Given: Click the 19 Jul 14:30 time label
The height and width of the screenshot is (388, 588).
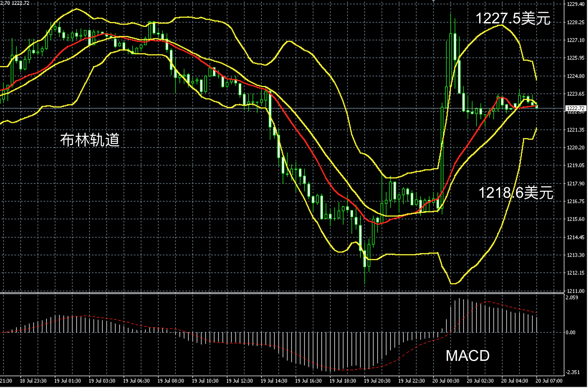Looking at the screenshot, I should [274, 381].
